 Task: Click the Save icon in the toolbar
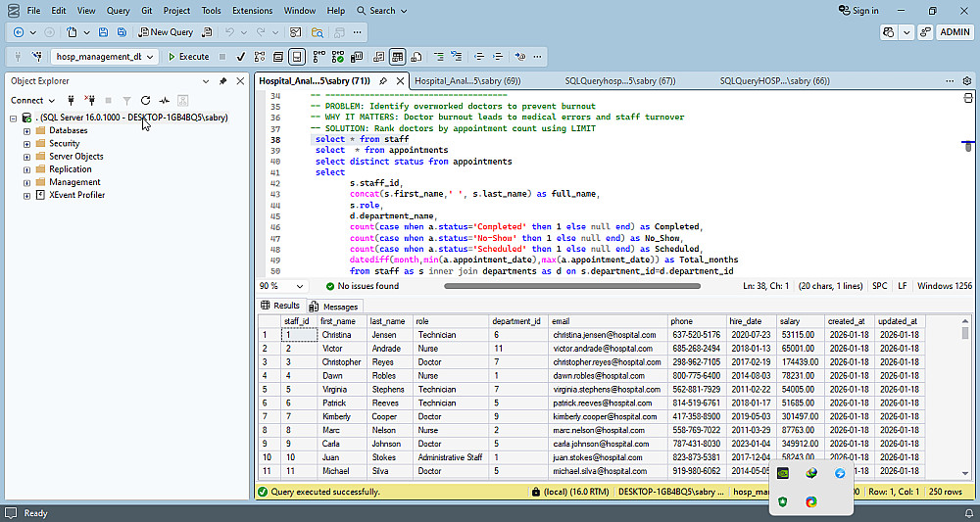click(x=105, y=32)
